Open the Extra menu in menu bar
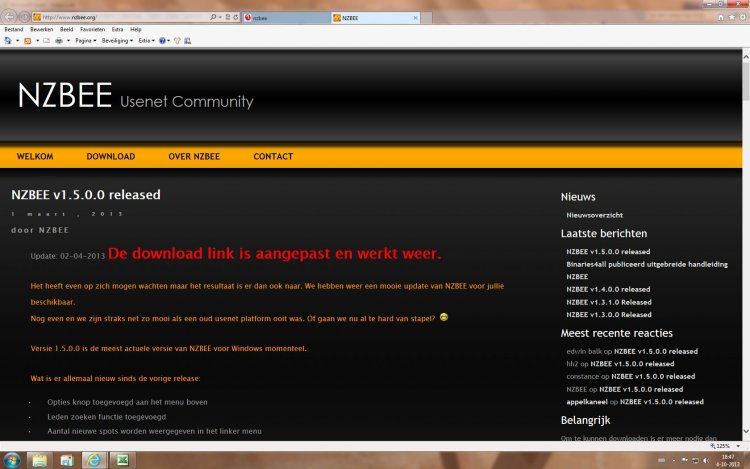Screen dimensions: 750x469 point(117,29)
